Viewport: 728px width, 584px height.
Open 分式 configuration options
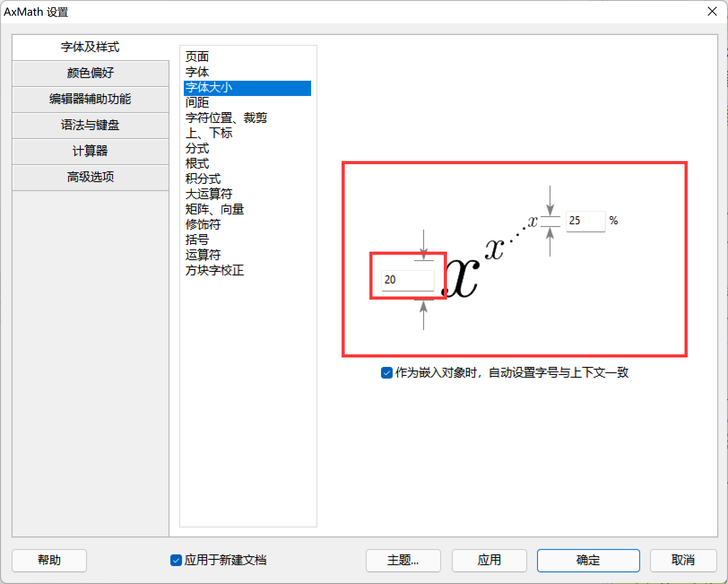(x=196, y=148)
